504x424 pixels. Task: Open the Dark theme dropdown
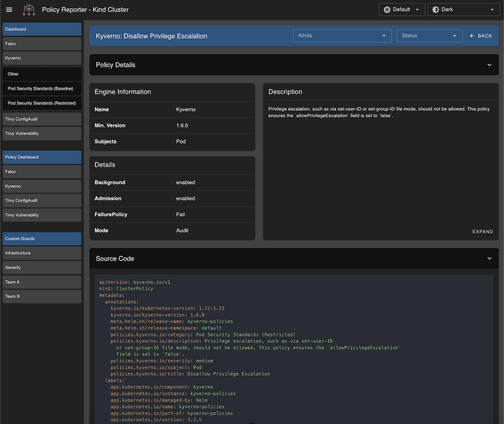click(x=464, y=9)
